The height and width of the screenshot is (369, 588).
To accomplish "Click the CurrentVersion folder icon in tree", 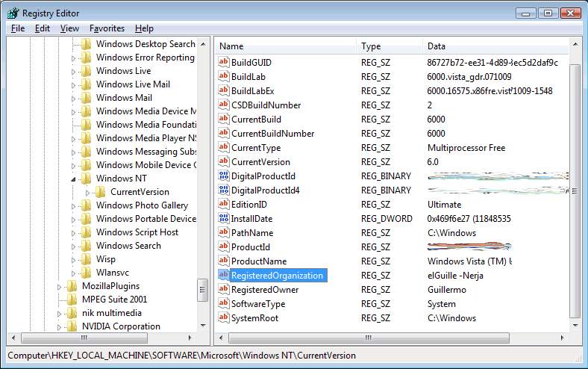I will [x=101, y=192].
